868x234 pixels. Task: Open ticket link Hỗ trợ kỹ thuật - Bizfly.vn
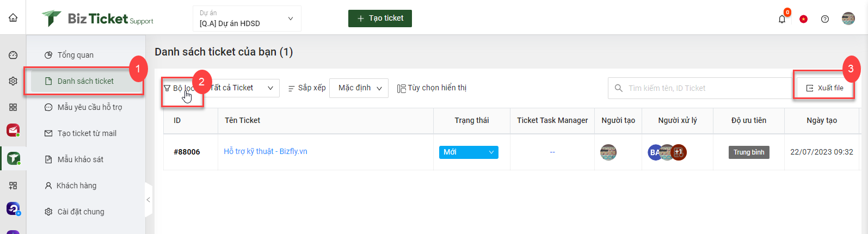click(x=266, y=151)
